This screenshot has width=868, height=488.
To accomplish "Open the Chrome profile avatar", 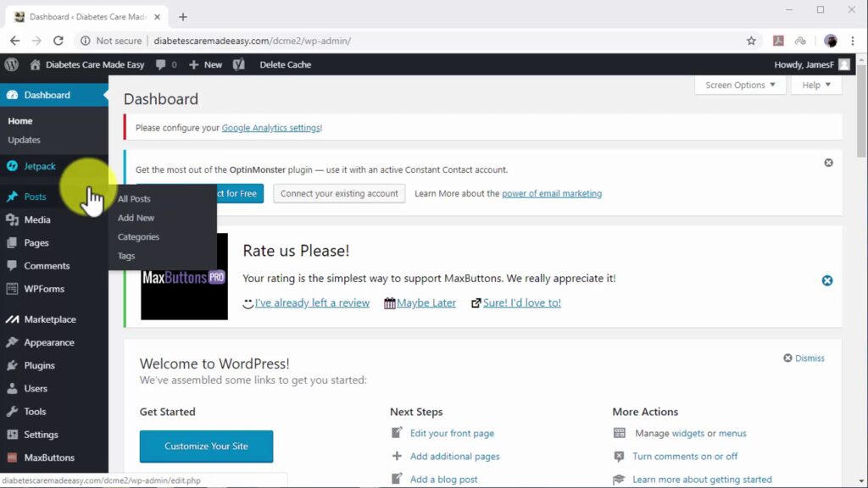I will [x=831, y=41].
